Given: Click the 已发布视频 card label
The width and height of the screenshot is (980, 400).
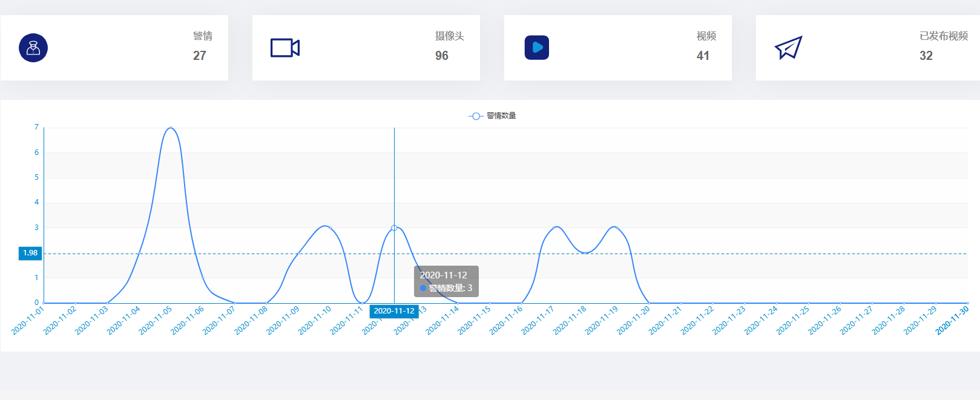Looking at the screenshot, I should click(944, 36).
